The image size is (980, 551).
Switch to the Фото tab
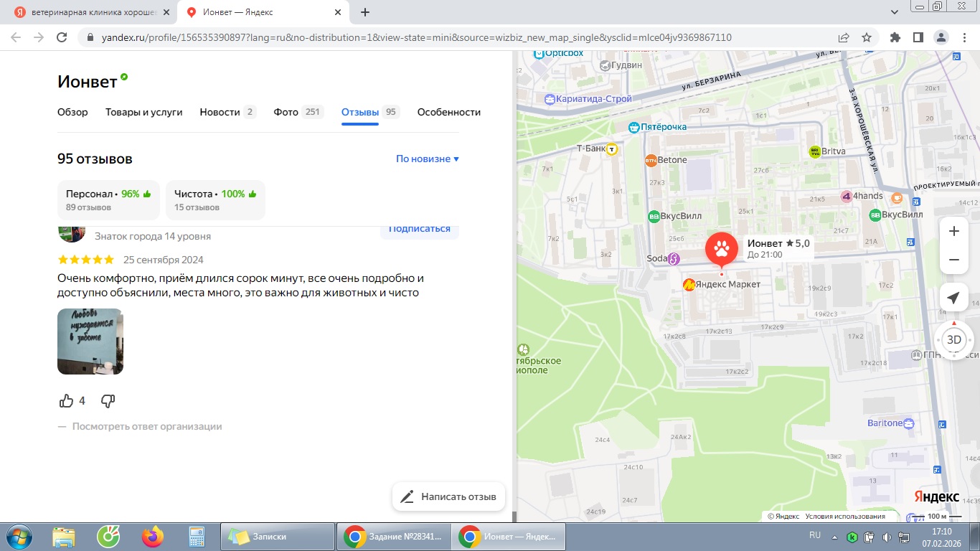pyautogui.click(x=298, y=112)
